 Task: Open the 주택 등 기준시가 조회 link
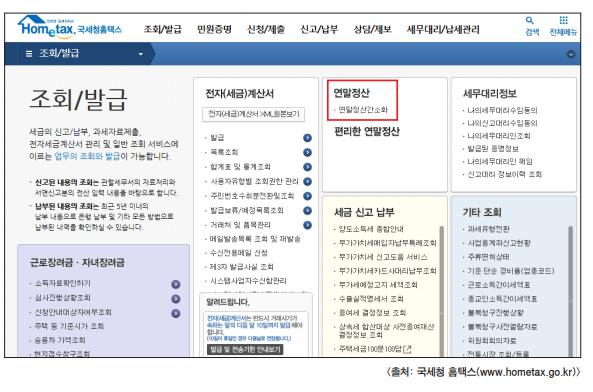coord(69,327)
